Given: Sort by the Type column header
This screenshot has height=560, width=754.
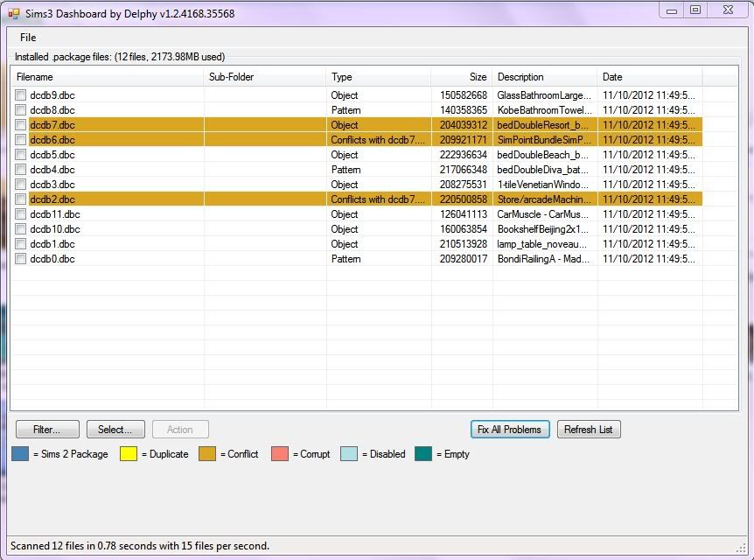Looking at the screenshot, I should point(379,77).
